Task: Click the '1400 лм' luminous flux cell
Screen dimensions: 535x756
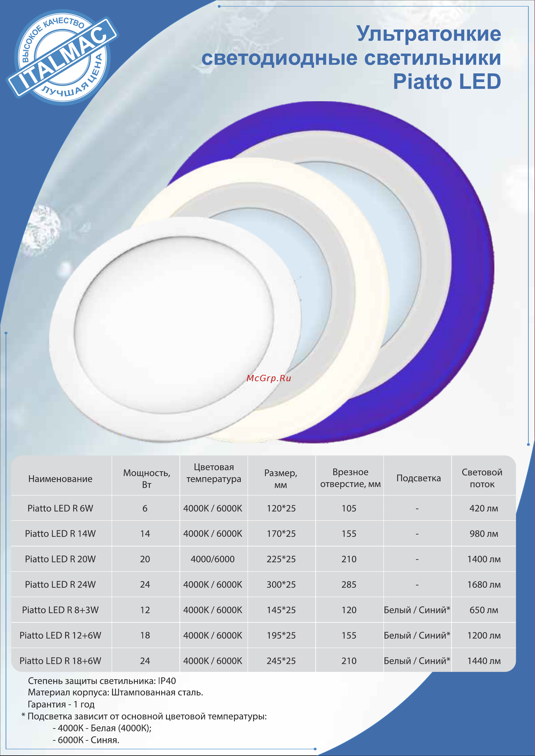Action: click(x=484, y=559)
